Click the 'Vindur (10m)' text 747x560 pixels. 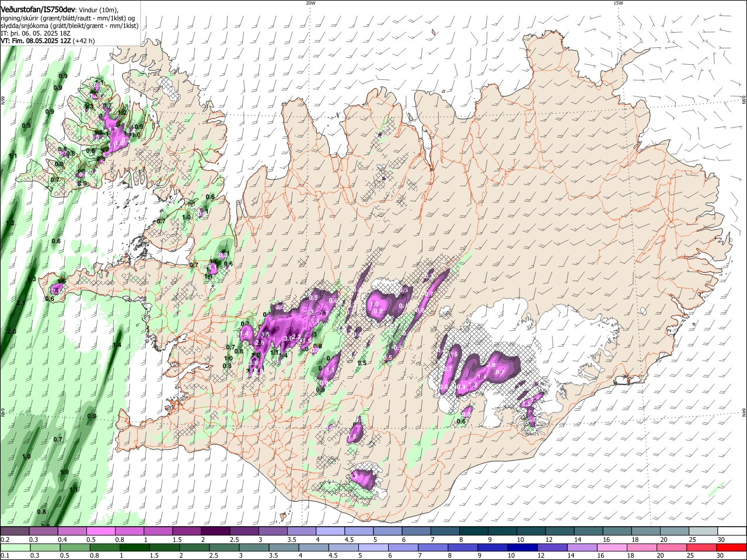coord(97,10)
